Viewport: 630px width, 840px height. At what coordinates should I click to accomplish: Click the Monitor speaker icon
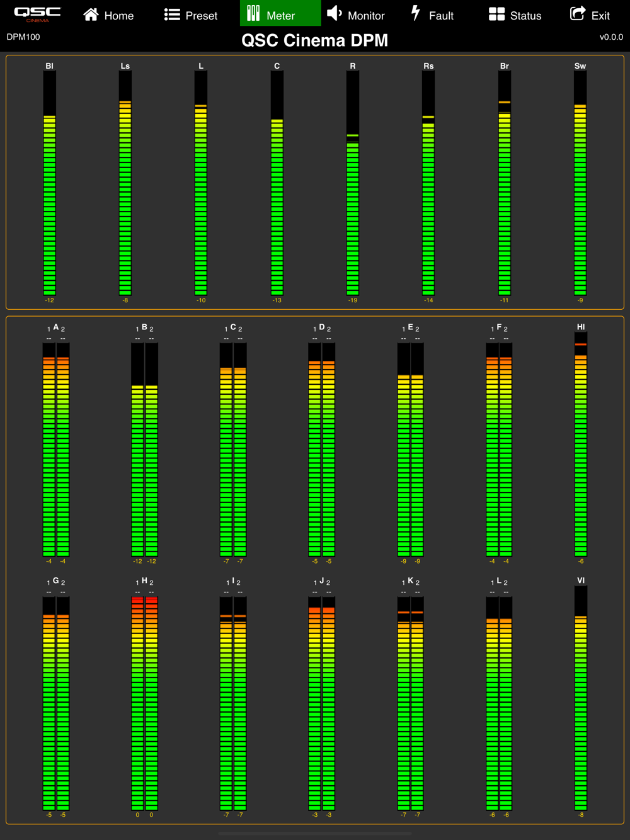[x=335, y=13]
